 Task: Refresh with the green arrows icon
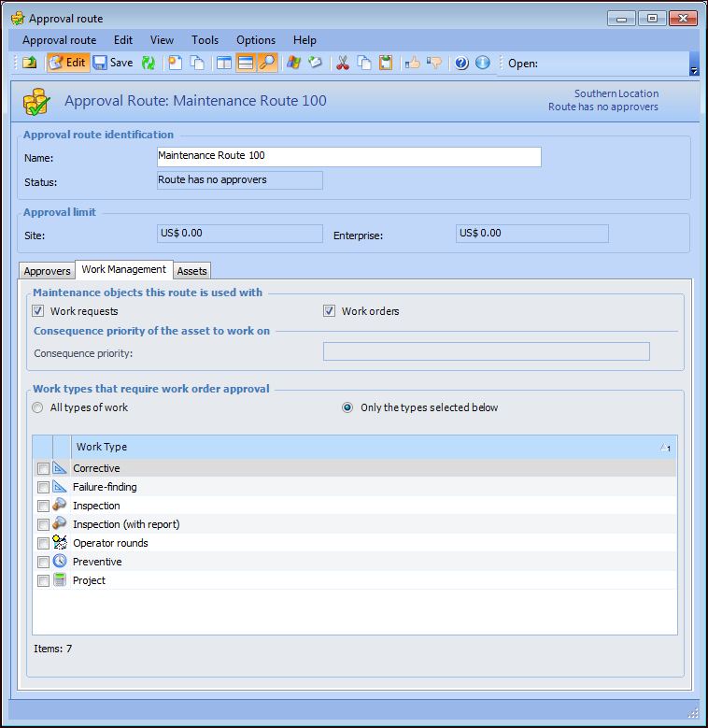[x=149, y=63]
